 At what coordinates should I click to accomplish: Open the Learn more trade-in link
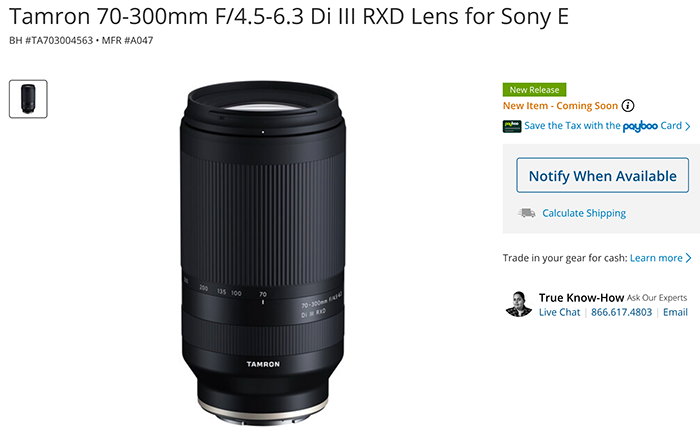coord(656,258)
